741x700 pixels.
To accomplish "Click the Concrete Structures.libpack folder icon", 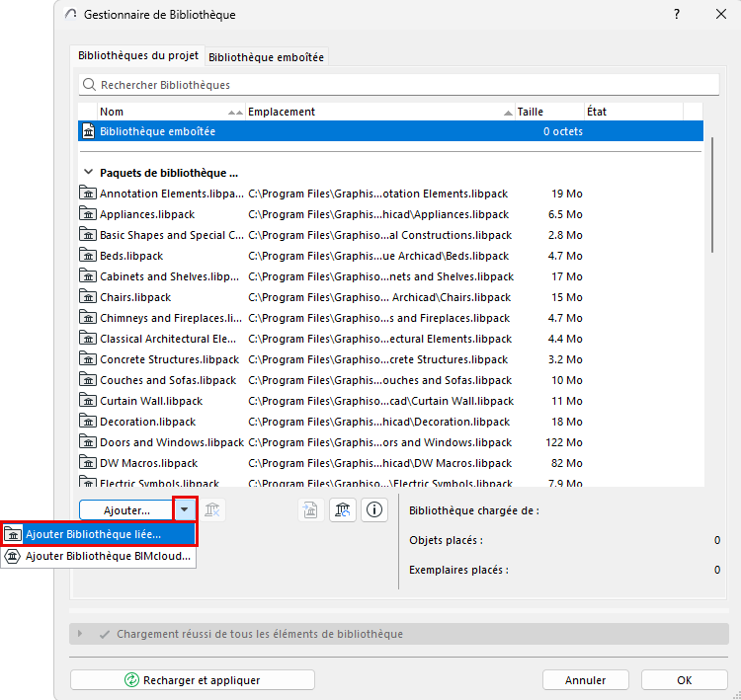I will [x=87, y=359].
